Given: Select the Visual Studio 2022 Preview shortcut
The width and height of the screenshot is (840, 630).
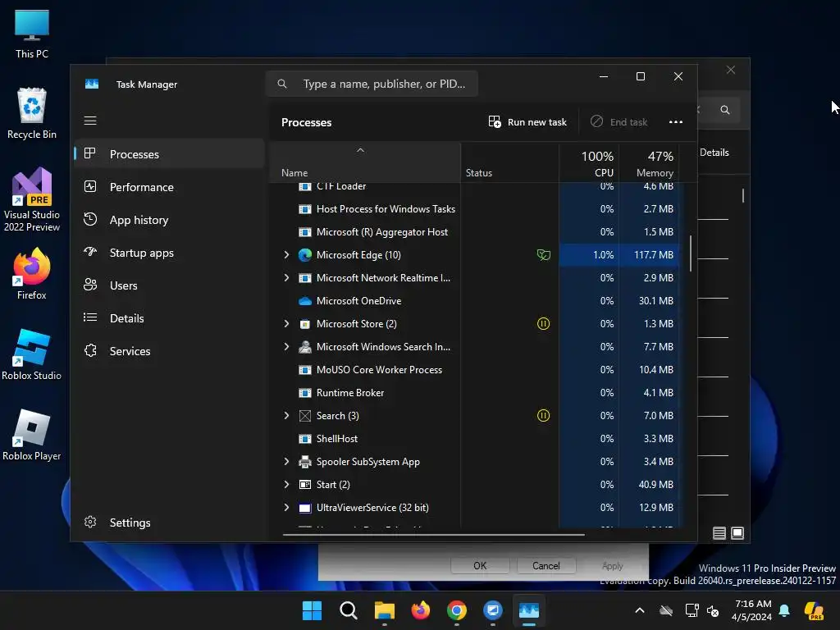Looking at the screenshot, I should tap(32, 200).
